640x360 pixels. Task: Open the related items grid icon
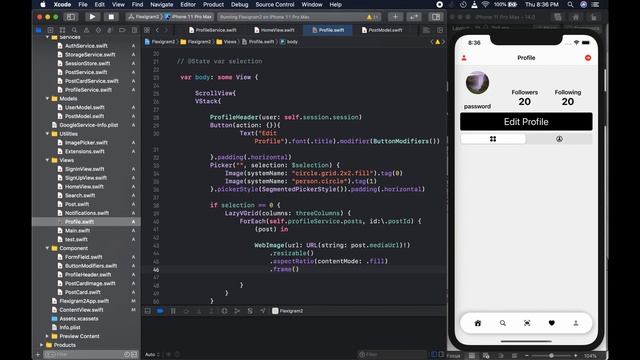tap(147, 30)
